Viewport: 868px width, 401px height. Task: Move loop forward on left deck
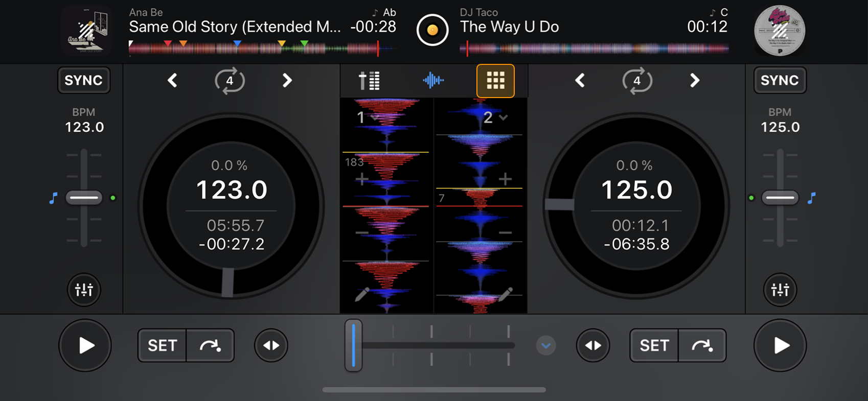(x=287, y=80)
